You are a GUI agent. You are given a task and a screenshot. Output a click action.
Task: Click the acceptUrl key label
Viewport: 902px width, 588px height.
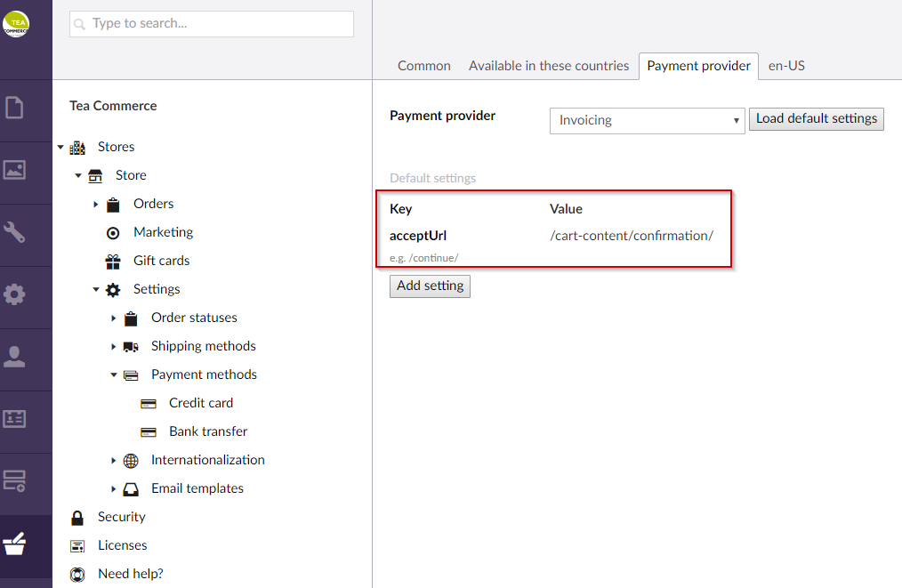click(x=418, y=236)
